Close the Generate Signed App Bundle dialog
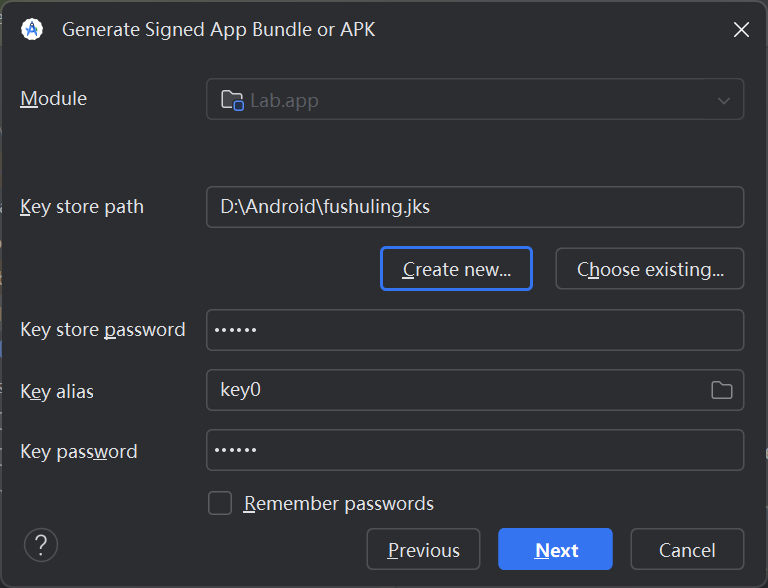768x588 pixels. tap(741, 30)
